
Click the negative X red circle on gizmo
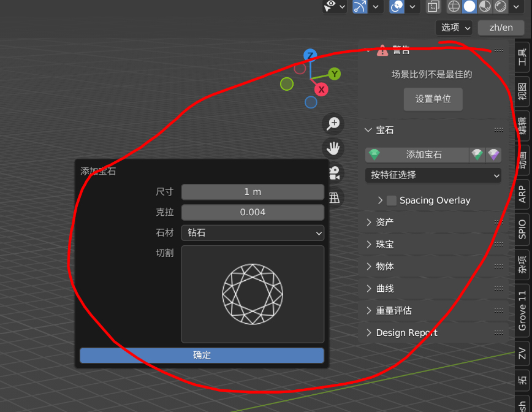click(300, 69)
